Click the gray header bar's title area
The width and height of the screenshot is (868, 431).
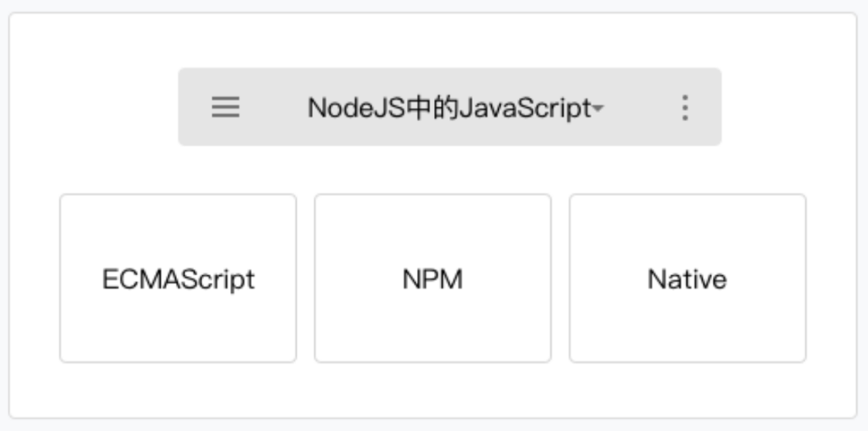tap(448, 108)
